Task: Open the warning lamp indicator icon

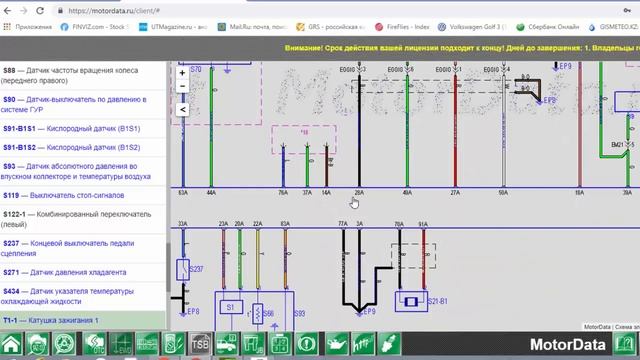Action: pyautogui.click(x=306, y=344)
